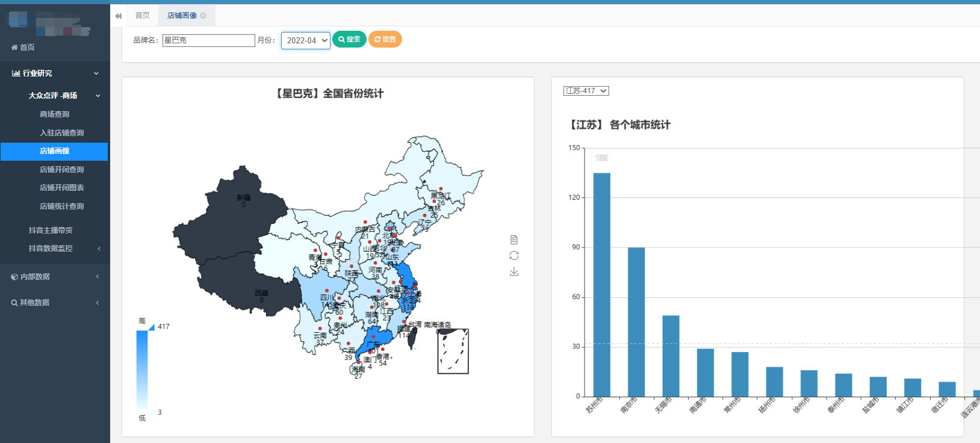The height and width of the screenshot is (443, 980).
Task: Click the map restore refresh icon
Action: tap(513, 256)
